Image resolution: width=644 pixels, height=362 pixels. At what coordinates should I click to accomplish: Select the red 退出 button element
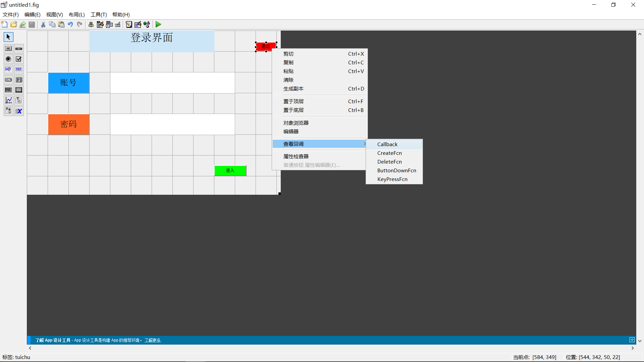coord(266,47)
